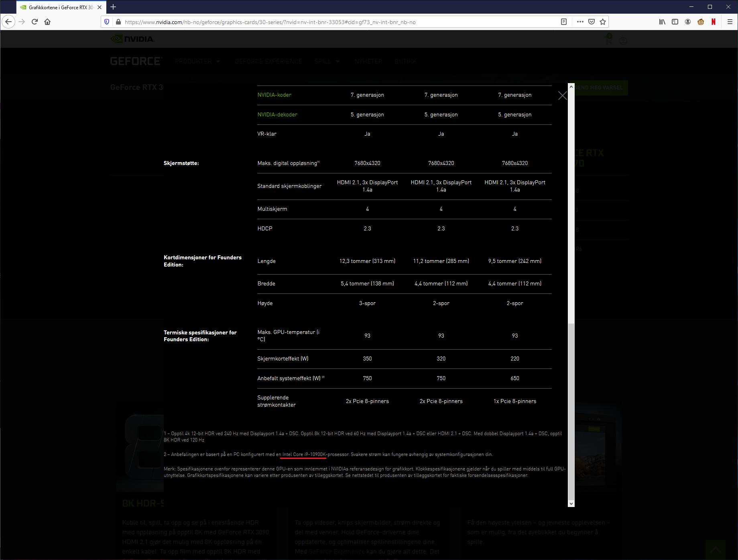
Task: View site security via the padlock icon
Action: pyautogui.click(x=118, y=22)
